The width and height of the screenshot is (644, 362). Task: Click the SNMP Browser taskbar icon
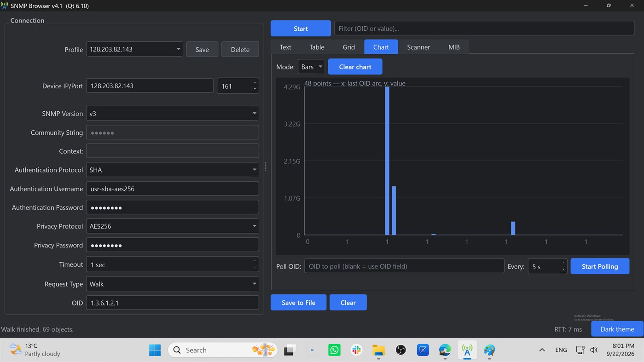pyautogui.click(x=467, y=350)
